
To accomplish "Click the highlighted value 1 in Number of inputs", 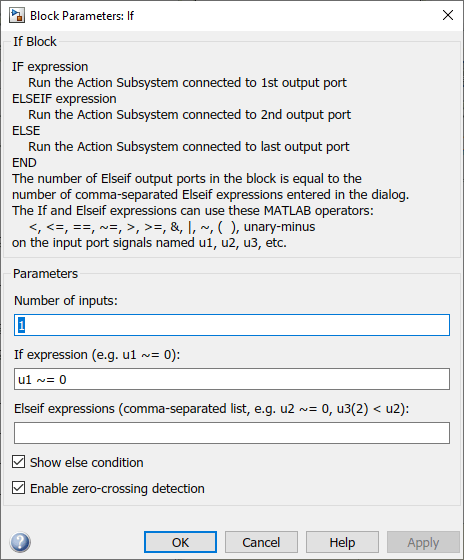I will tap(21, 325).
